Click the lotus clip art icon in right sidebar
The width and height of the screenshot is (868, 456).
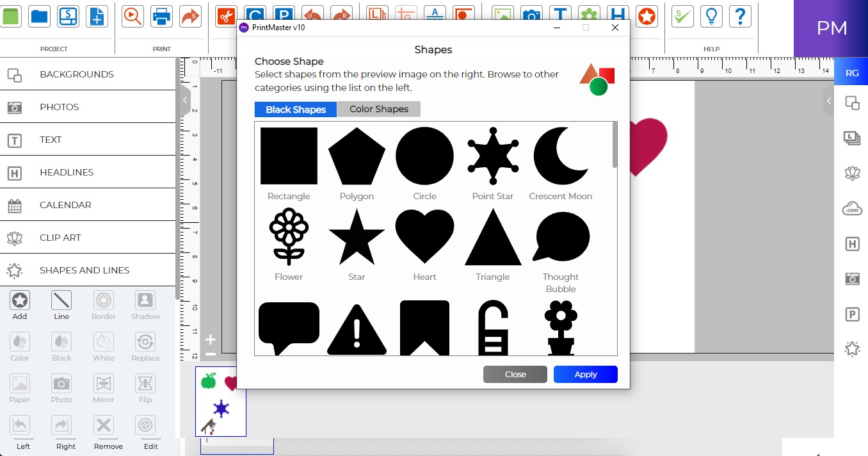pyautogui.click(x=852, y=173)
